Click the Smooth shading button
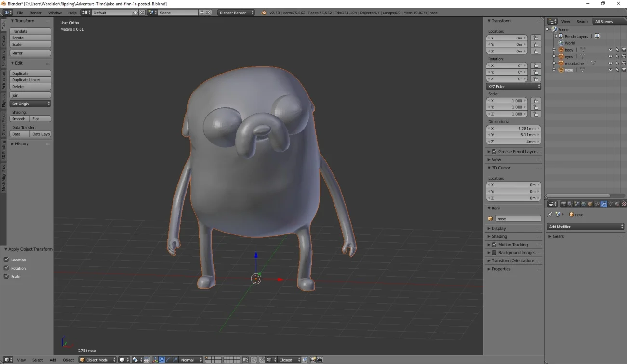The image size is (627, 364). [20, 118]
